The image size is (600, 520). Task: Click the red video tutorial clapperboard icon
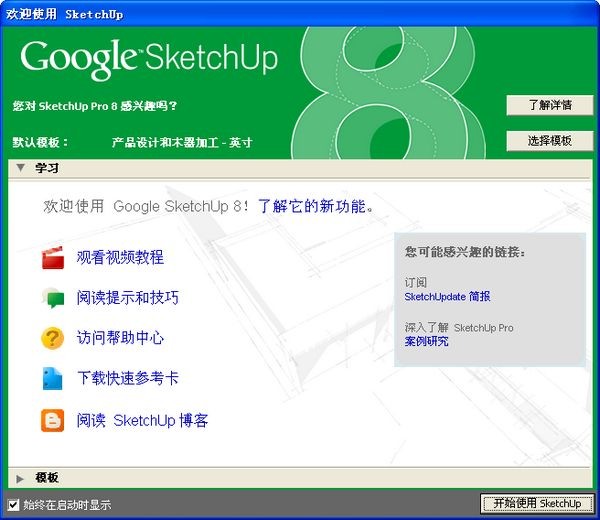tap(52, 258)
